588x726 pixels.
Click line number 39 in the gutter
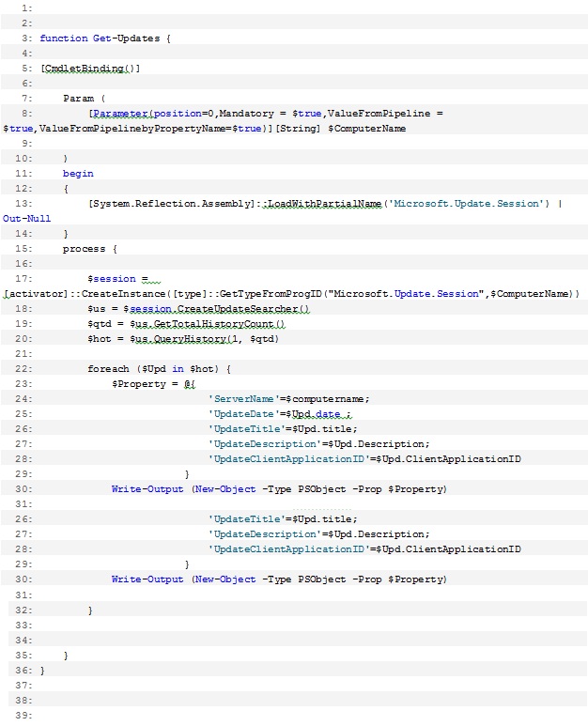(x=23, y=716)
